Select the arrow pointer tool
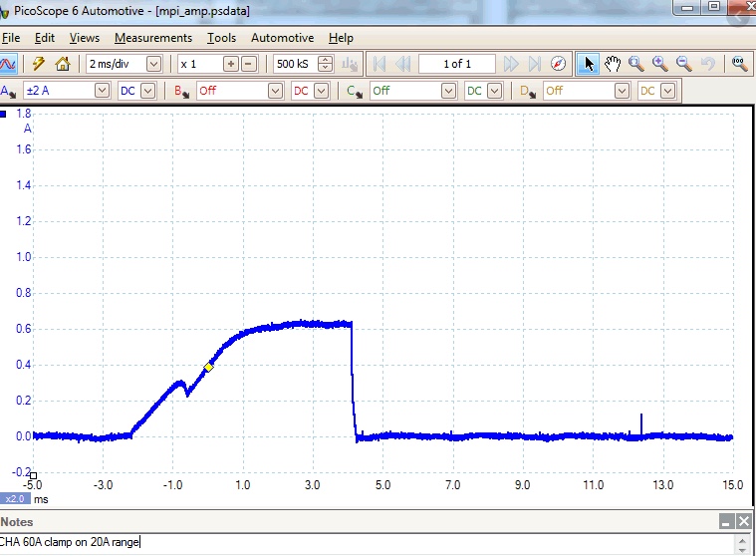 coord(589,64)
